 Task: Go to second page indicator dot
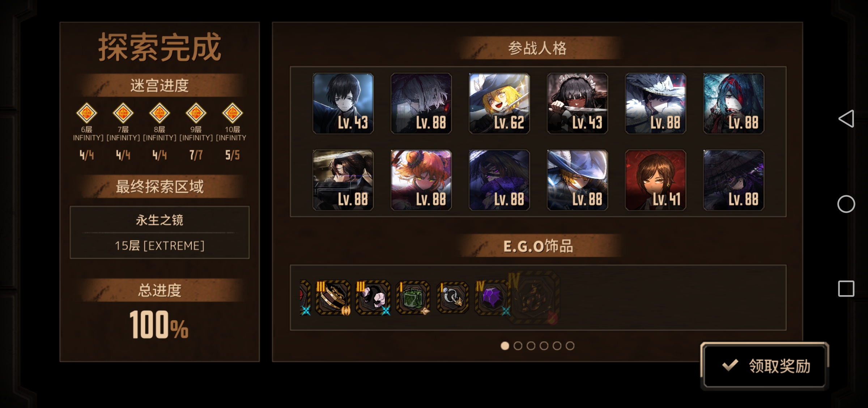pos(518,346)
